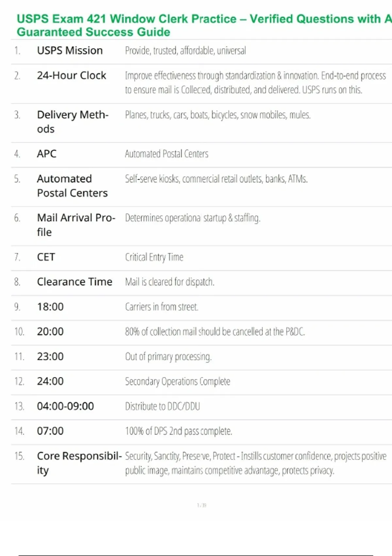Click the "Core Responsibility" term
Image resolution: width=392 pixels, height=556 pixels.
click(79, 463)
